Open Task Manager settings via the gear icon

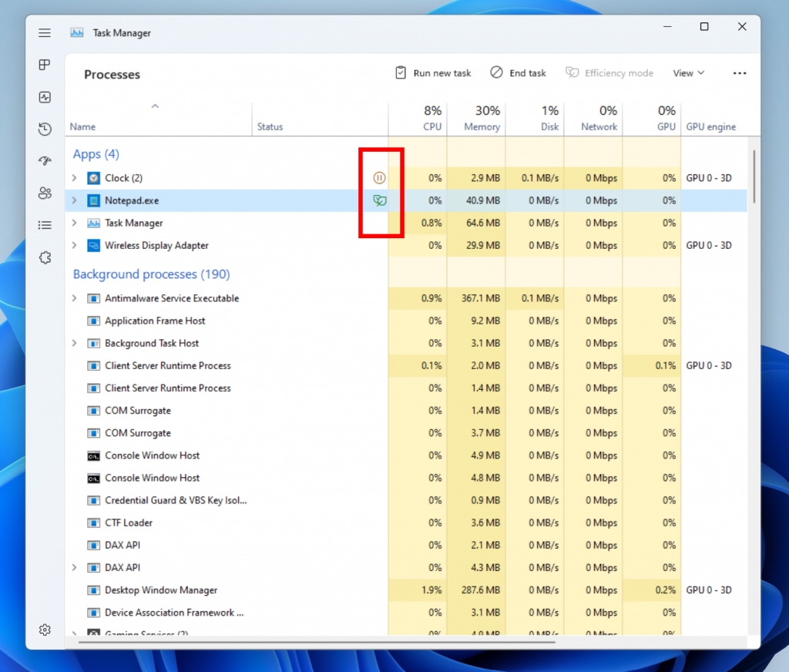pos(44,630)
